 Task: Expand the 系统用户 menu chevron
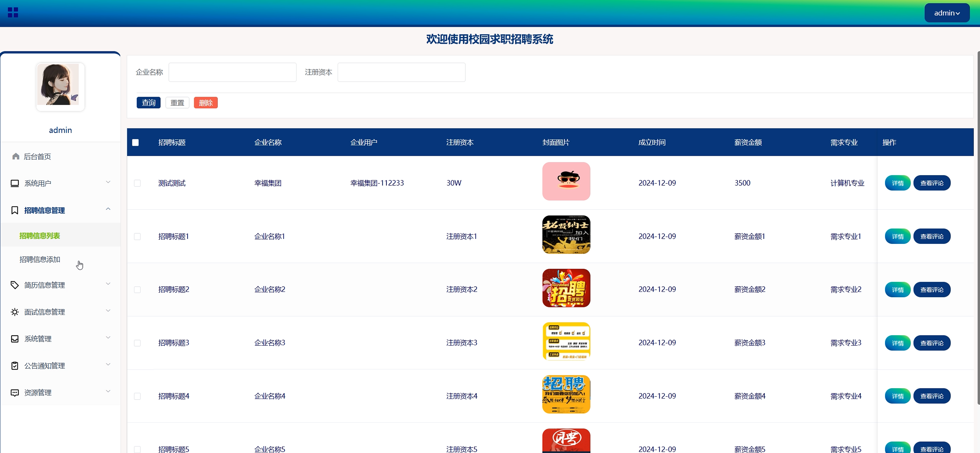[x=108, y=182]
